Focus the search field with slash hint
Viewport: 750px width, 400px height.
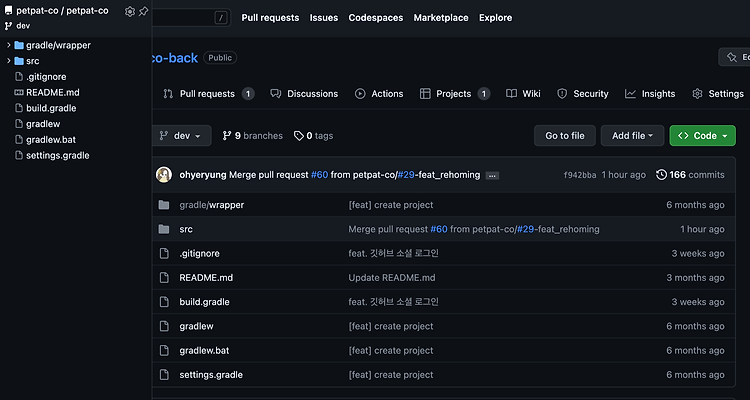pos(191,18)
